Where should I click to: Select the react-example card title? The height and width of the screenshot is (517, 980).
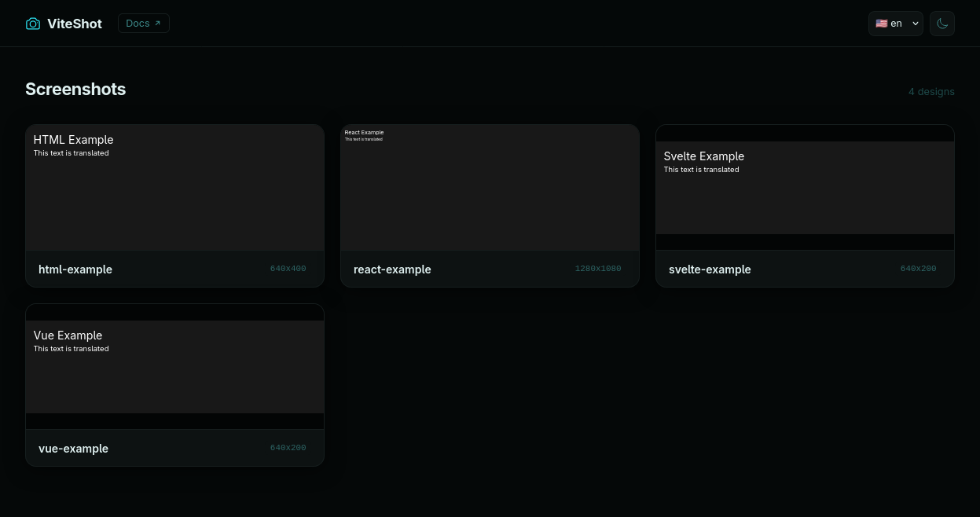click(392, 269)
